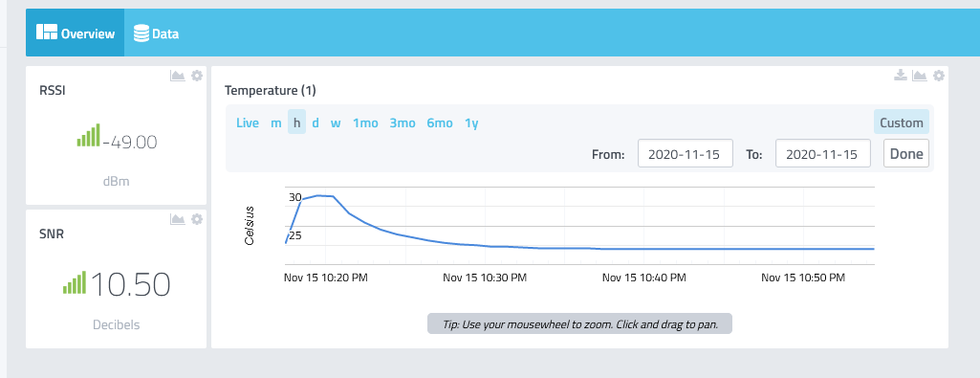Viewport: 980px width, 378px height.
Task: Select the day (d) range
Action: click(316, 122)
